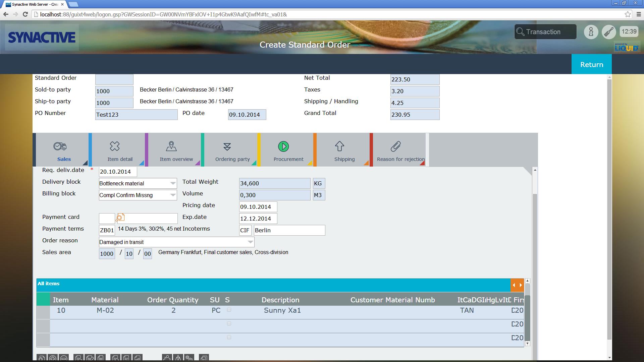
Task: Open the Order reason dropdown
Action: coord(250,242)
